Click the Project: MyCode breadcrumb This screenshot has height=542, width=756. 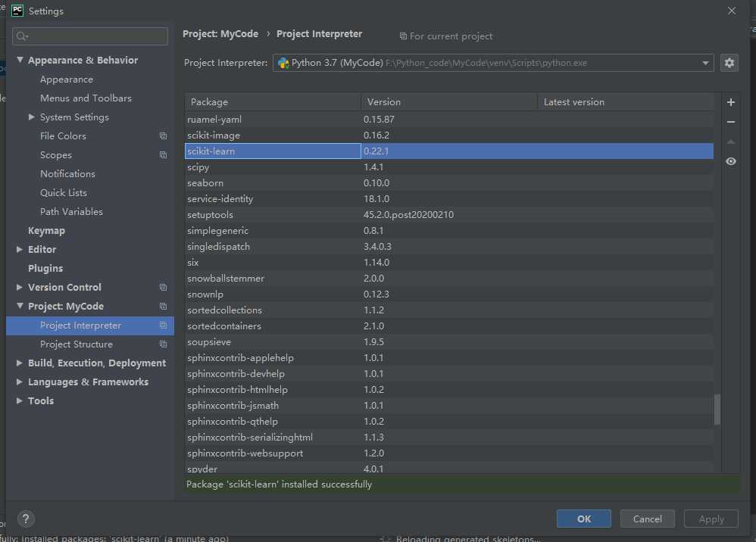pos(220,34)
